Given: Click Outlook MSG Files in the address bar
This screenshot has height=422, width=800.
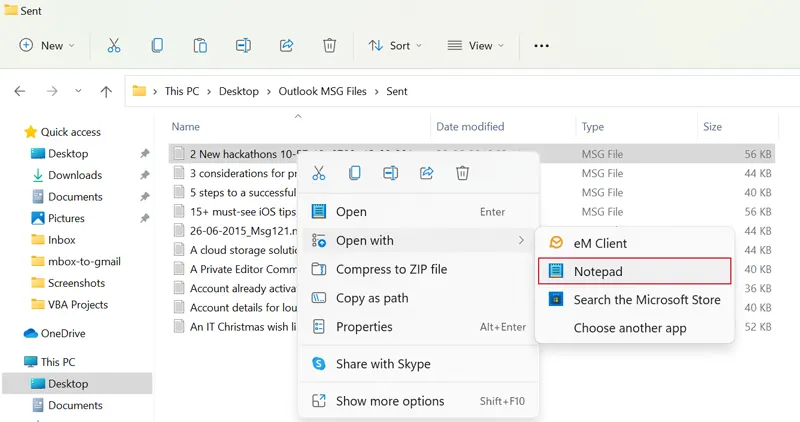Looking at the screenshot, I should point(322,91).
